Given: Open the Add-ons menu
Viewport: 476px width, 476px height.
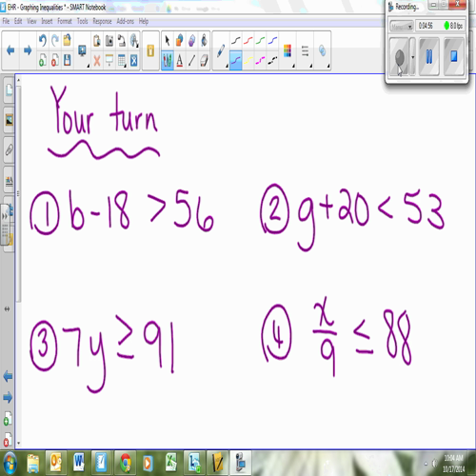Looking at the screenshot, I should pos(126,21).
